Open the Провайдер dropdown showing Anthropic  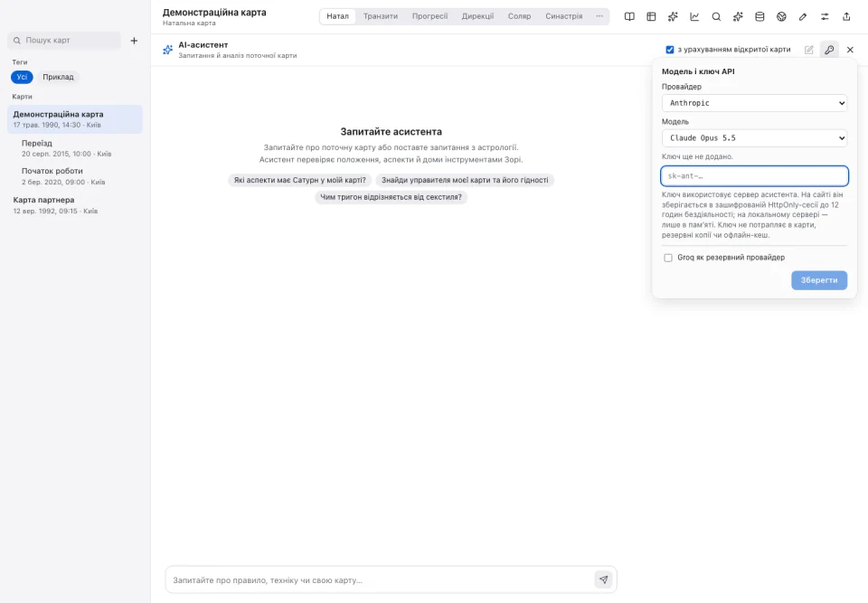pos(754,103)
